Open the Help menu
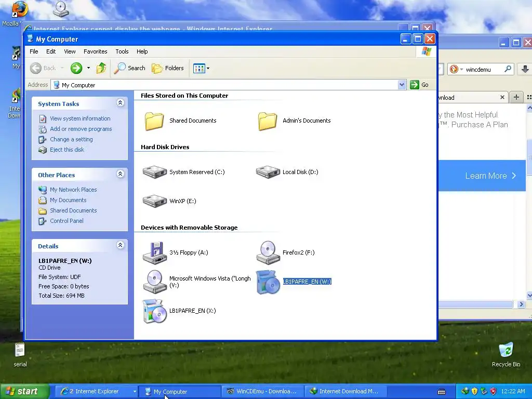Viewport: 532px width, 399px height. 142,51
